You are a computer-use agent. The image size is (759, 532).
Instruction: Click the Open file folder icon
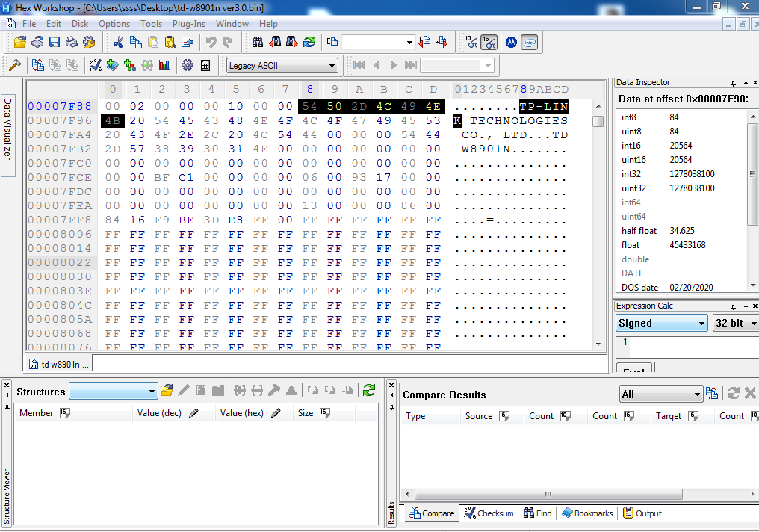20,42
